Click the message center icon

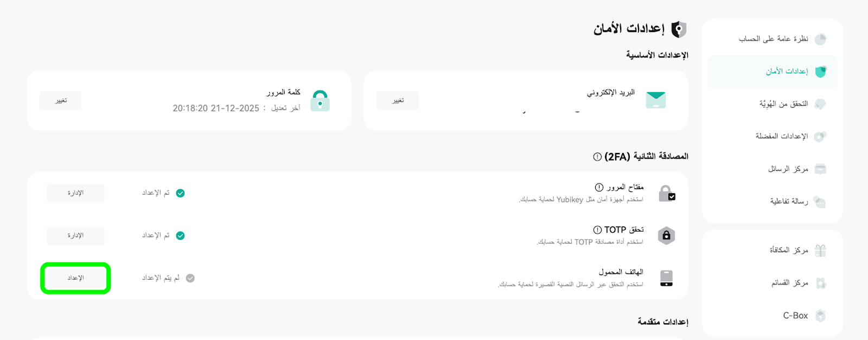pos(820,169)
